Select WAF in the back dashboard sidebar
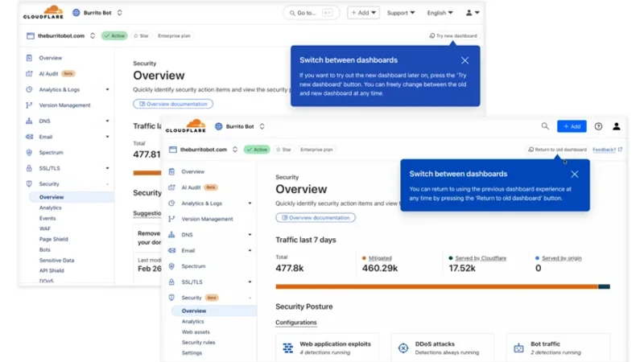This screenshot has height=362, width=644. [45, 228]
